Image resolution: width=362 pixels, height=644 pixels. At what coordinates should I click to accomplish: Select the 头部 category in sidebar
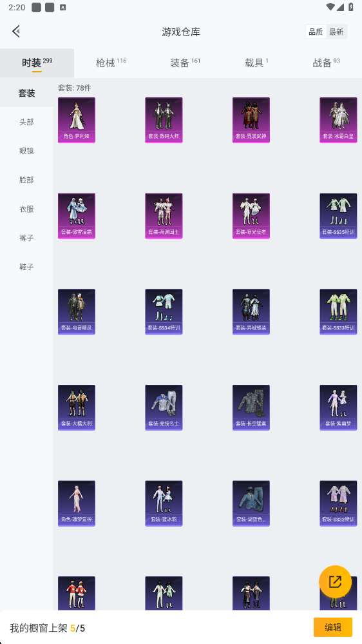click(x=26, y=122)
